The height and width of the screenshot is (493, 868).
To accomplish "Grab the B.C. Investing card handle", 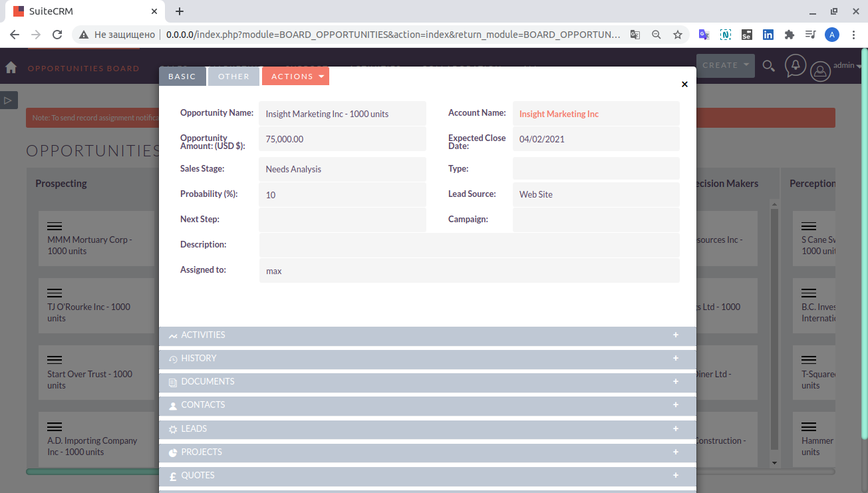I will [x=809, y=293].
